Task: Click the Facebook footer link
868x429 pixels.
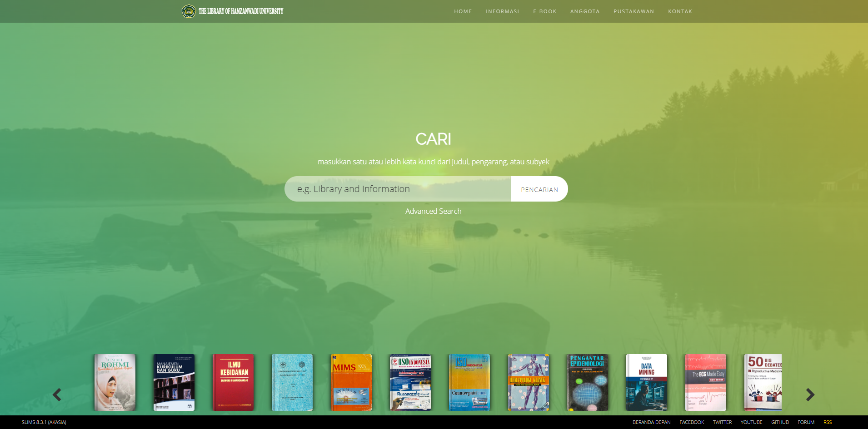Action: click(692, 422)
